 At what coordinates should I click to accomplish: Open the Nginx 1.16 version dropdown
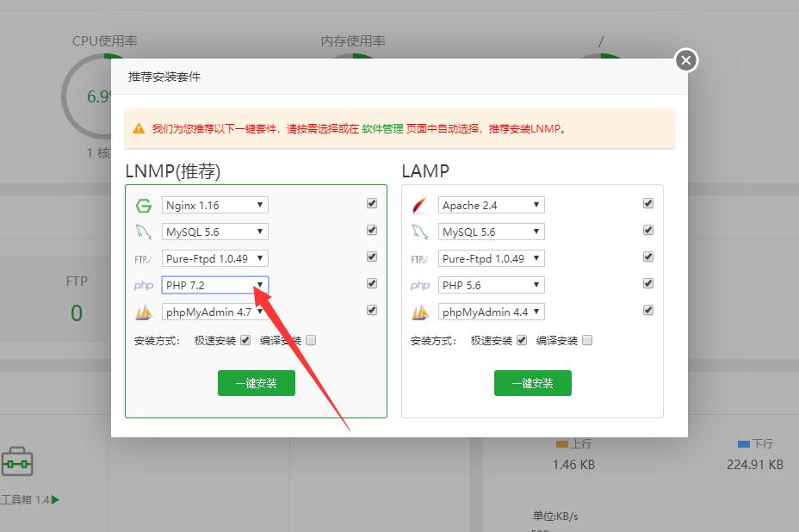[x=215, y=205]
